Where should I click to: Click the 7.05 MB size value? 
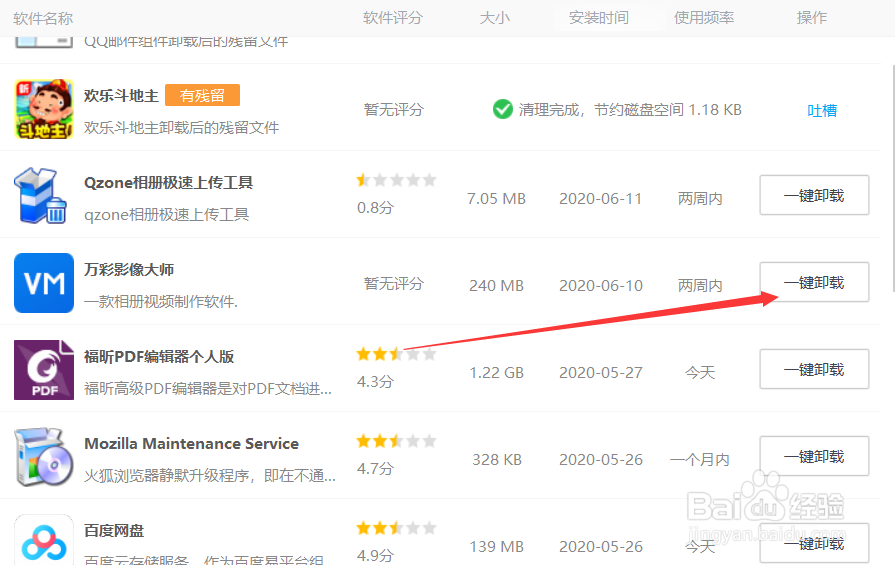(x=496, y=199)
